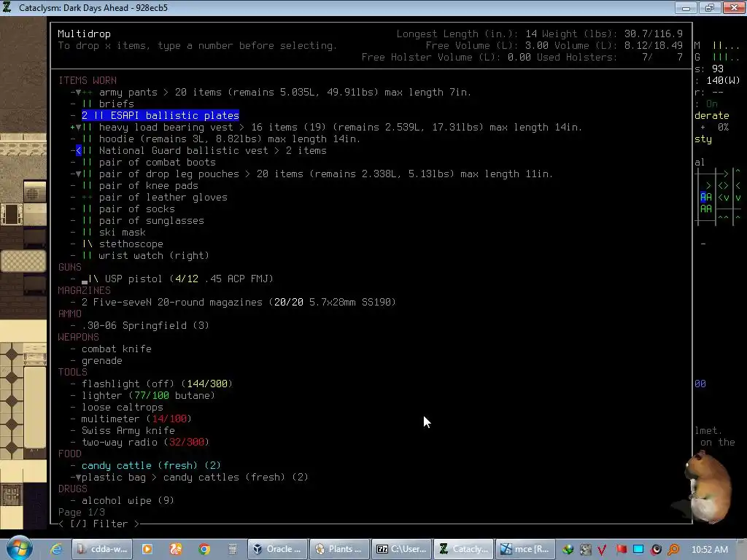Click the AMMO category header

tap(69, 314)
